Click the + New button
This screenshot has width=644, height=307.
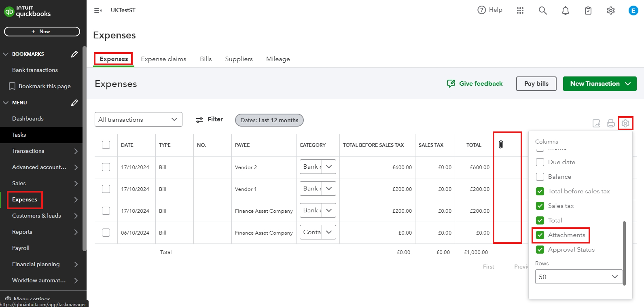click(x=42, y=32)
